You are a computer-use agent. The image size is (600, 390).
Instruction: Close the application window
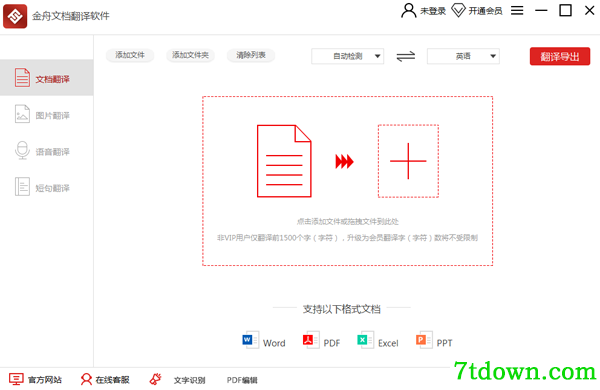(590, 11)
